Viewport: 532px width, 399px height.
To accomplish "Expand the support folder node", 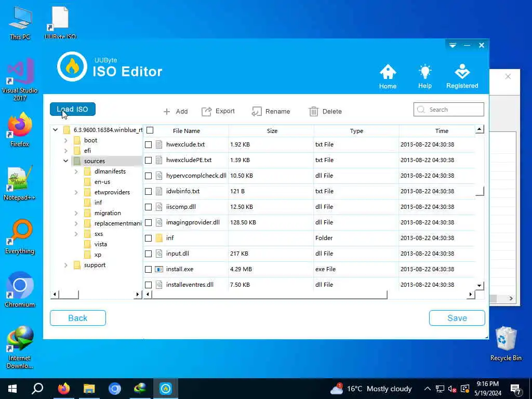I will 66,265.
